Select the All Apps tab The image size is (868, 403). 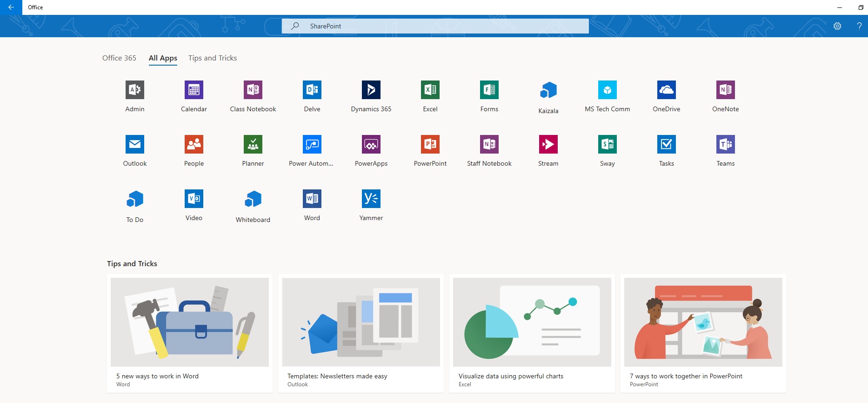point(163,58)
